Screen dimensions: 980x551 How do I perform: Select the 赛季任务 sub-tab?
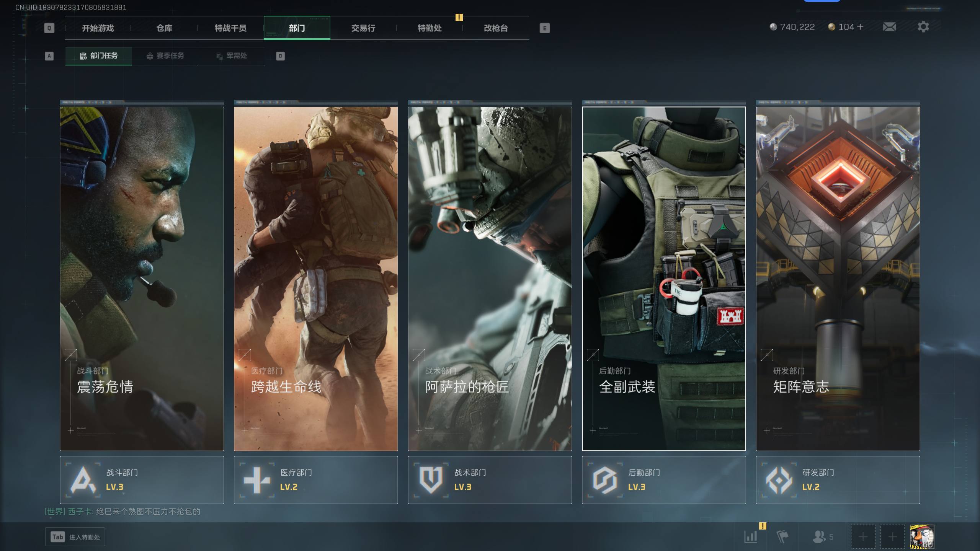(x=165, y=56)
